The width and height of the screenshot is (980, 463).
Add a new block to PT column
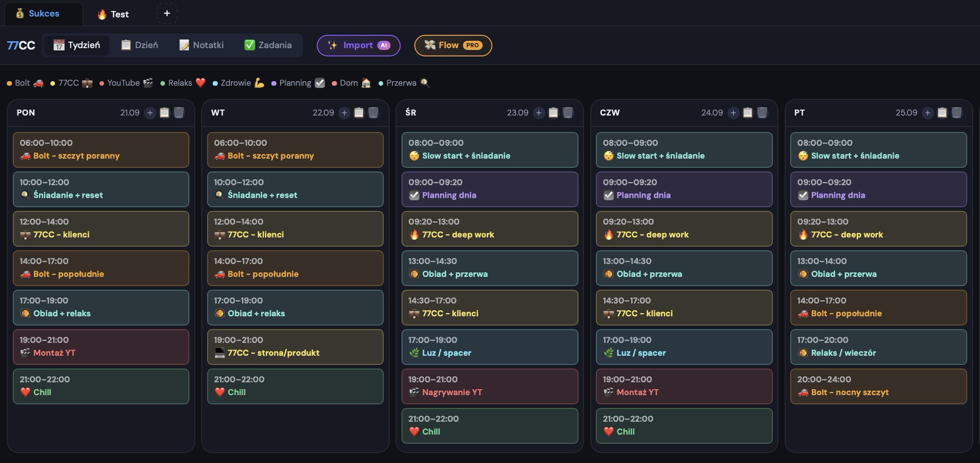coord(927,113)
